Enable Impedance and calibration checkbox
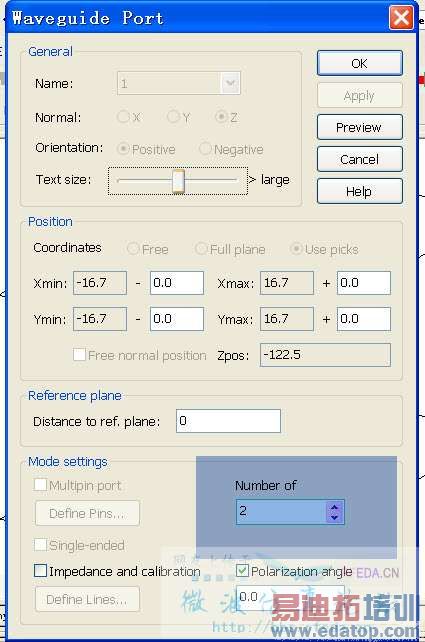The height and width of the screenshot is (642, 425). pyautogui.click(x=41, y=570)
